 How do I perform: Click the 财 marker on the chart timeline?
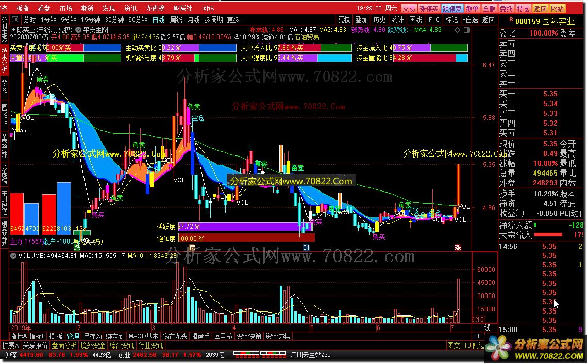click(306, 248)
